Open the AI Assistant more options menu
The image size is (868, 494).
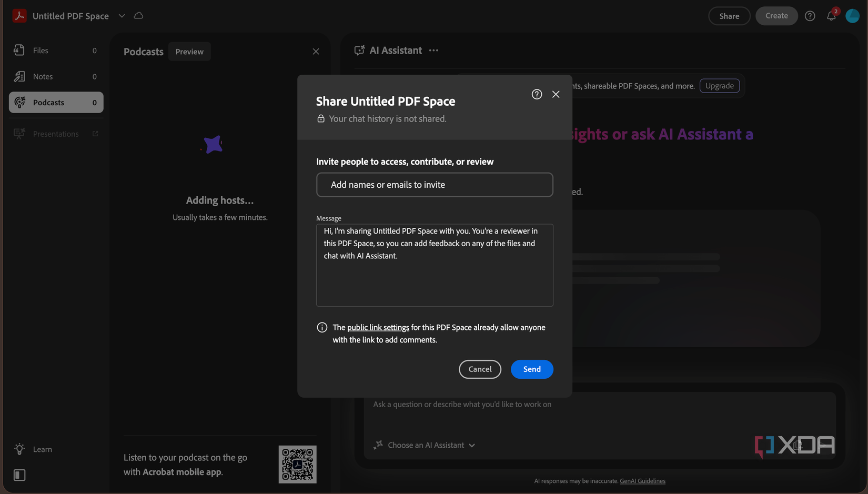433,51
